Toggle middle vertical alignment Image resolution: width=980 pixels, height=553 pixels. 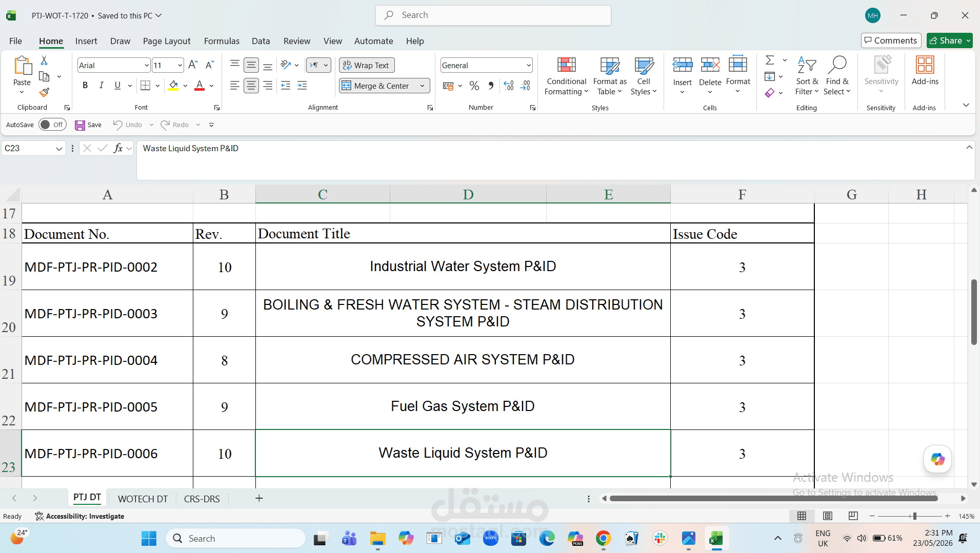(251, 65)
